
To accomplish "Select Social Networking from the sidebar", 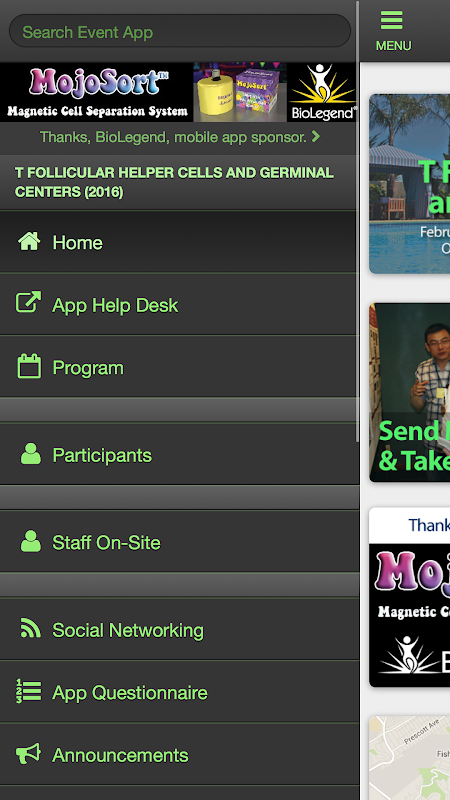I will tap(180, 629).
